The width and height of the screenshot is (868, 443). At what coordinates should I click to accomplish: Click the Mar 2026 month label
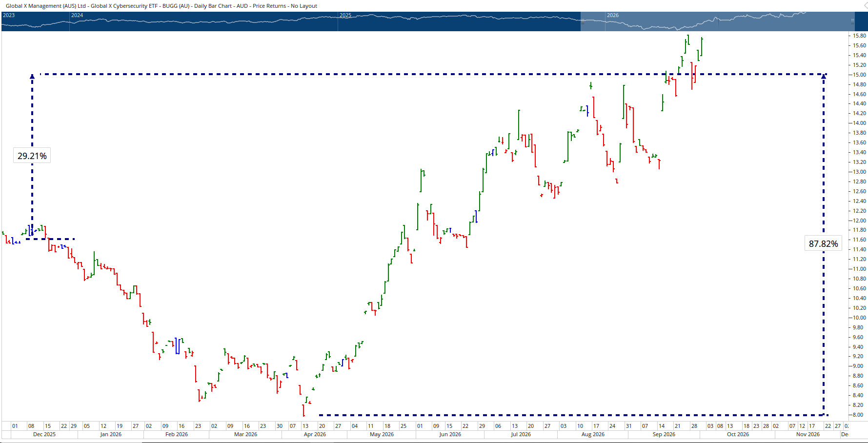(245, 434)
